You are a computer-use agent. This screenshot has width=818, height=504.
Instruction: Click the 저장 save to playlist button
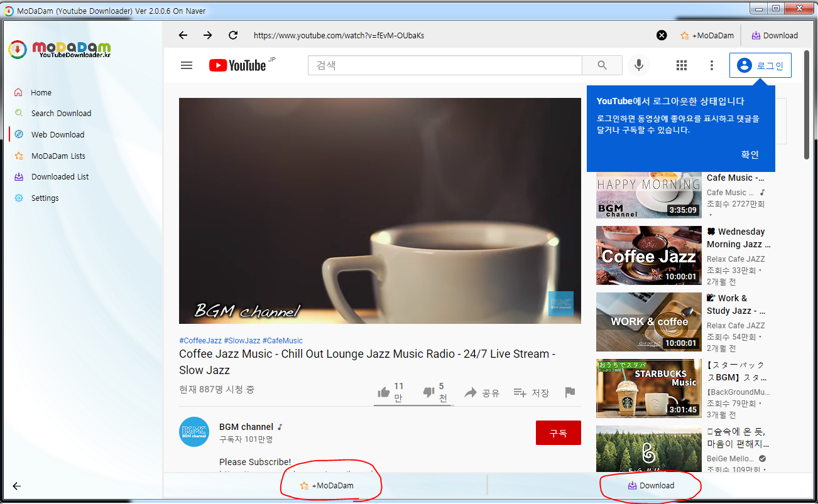click(532, 393)
